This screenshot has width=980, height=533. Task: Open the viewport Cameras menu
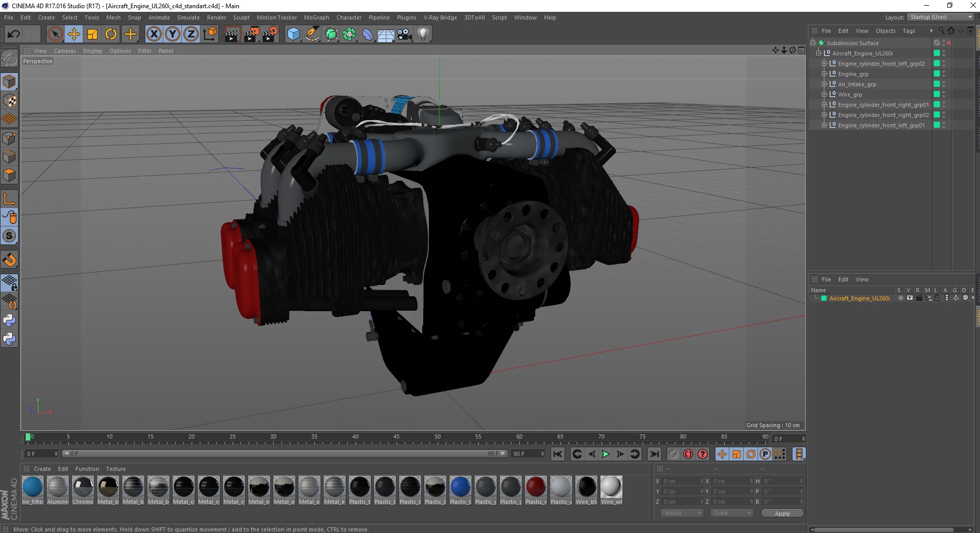[65, 51]
